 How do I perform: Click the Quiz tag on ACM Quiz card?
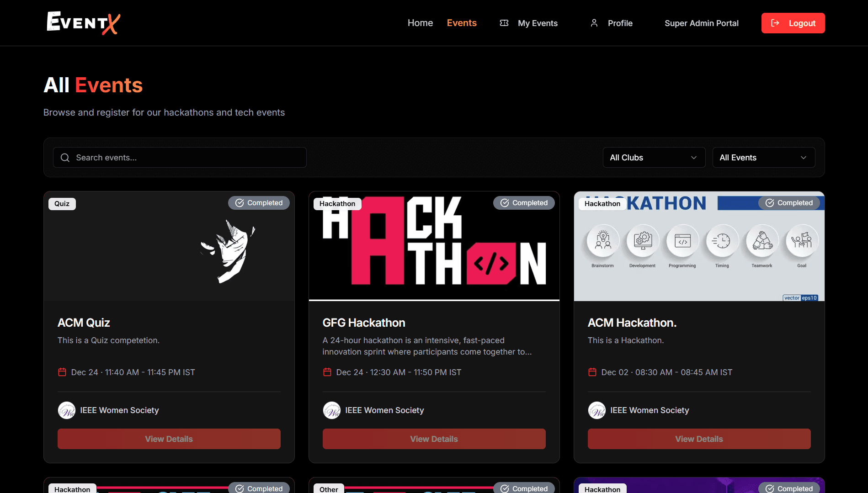point(62,204)
